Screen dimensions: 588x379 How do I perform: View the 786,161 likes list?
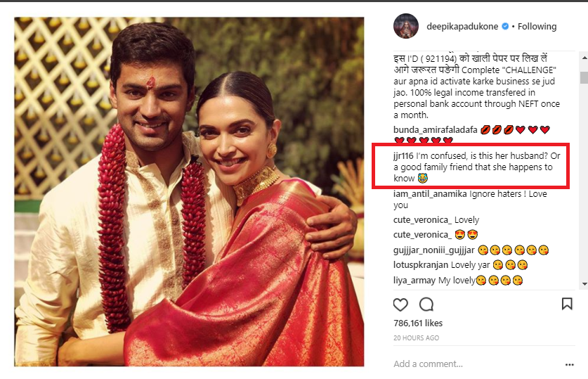tap(418, 323)
